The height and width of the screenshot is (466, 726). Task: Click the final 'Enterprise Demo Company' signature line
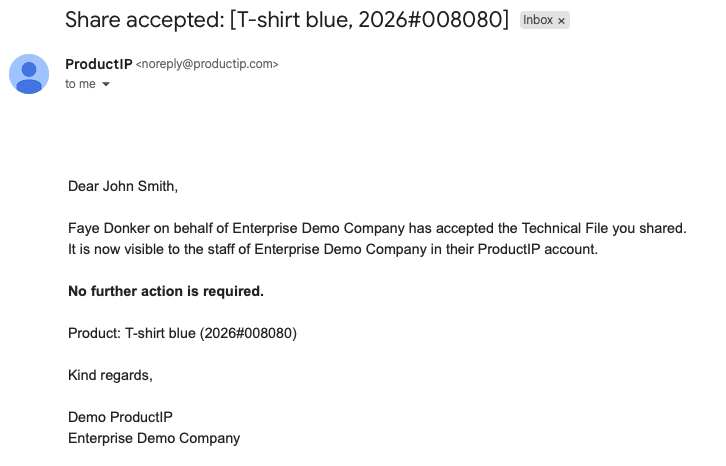coord(154,438)
